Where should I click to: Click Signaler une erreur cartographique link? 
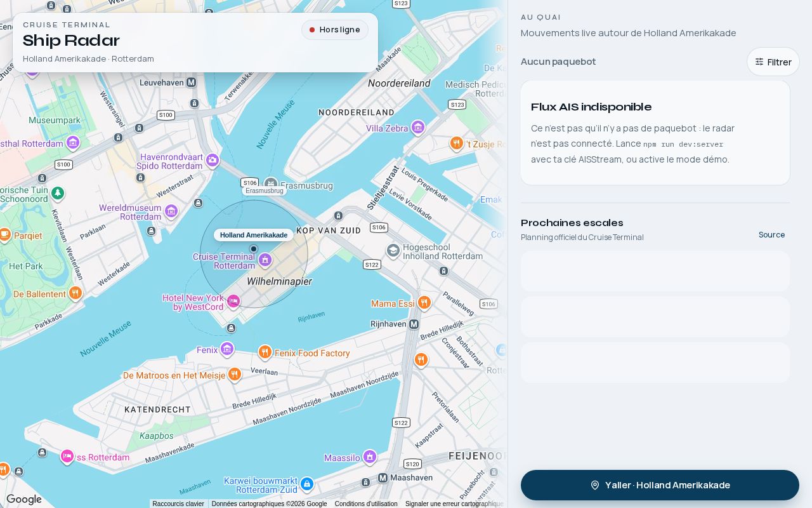coord(454,504)
